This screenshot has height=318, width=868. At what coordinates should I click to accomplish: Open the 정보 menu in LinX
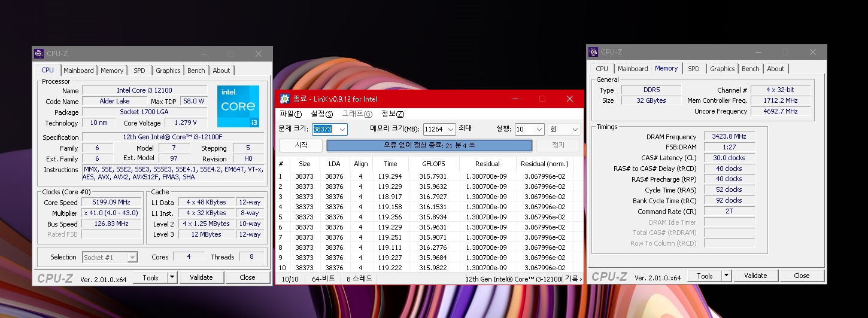pyautogui.click(x=393, y=114)
